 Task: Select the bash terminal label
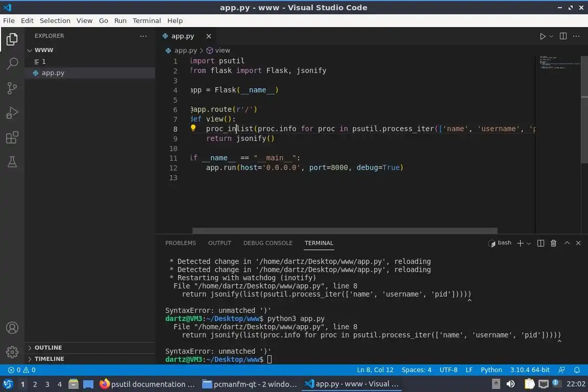pos(500,243)
